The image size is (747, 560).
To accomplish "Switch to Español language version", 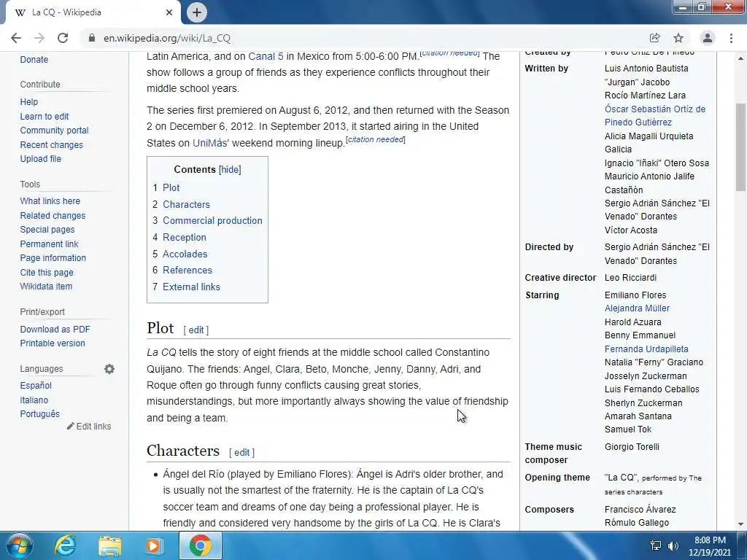I will pos(36,385).
